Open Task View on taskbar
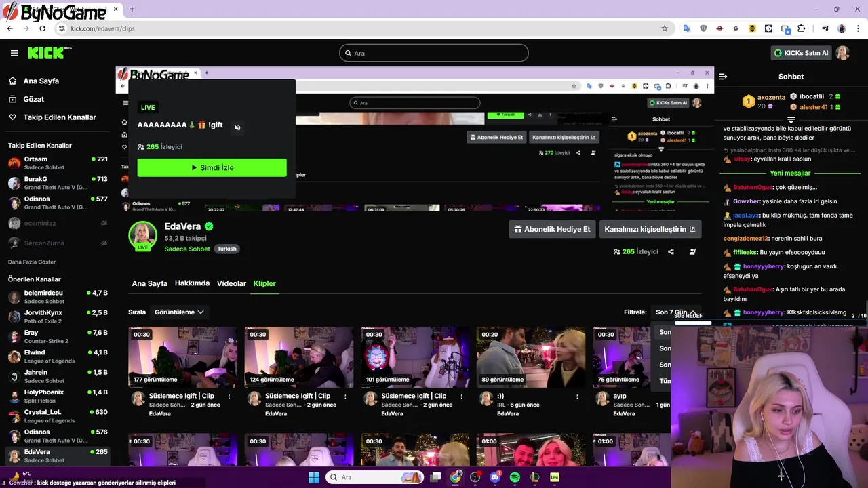 (435, 477)
